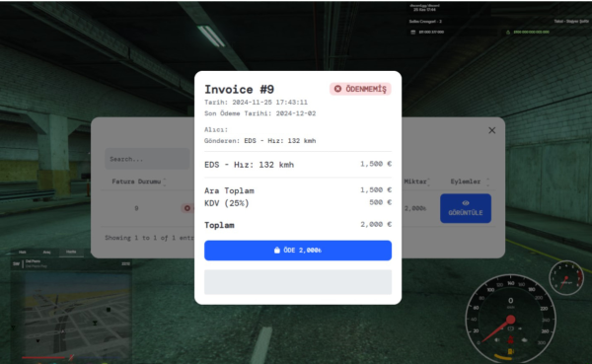This screenshot has width=592, height=364.
Task: Select the yellow fuel pump indicator
Action: (510, 351)
